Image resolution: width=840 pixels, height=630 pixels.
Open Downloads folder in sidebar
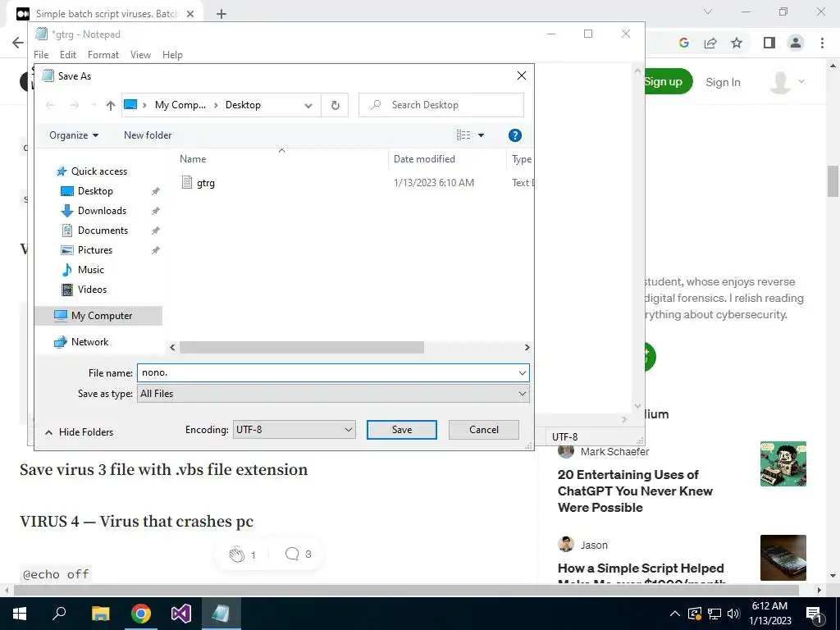click(102, 211)
